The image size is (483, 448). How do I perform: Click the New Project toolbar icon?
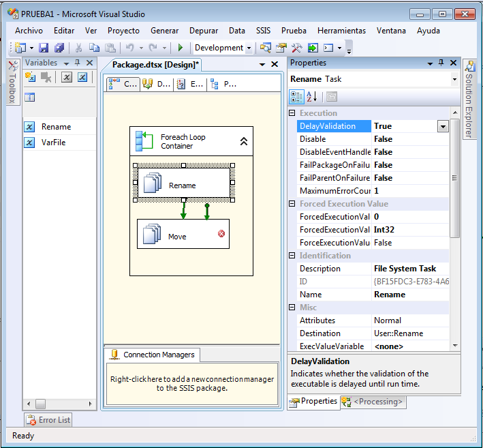(20, 48)
